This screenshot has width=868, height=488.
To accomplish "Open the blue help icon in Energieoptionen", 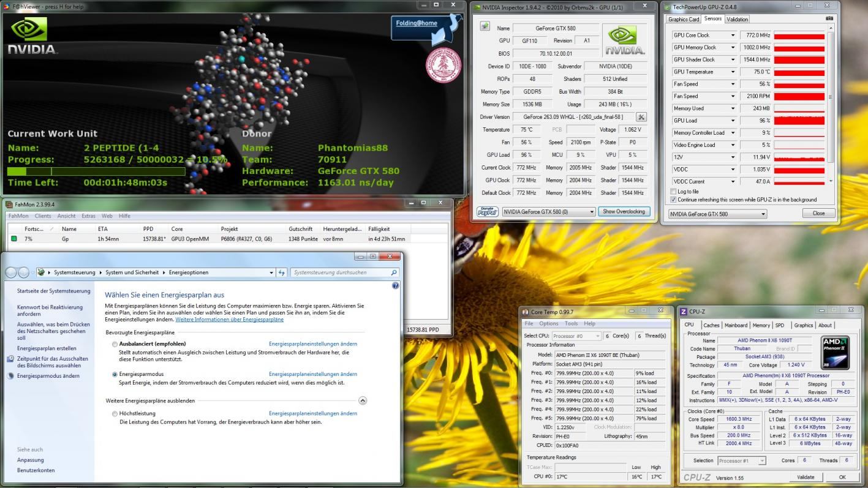I will [395, 286].
